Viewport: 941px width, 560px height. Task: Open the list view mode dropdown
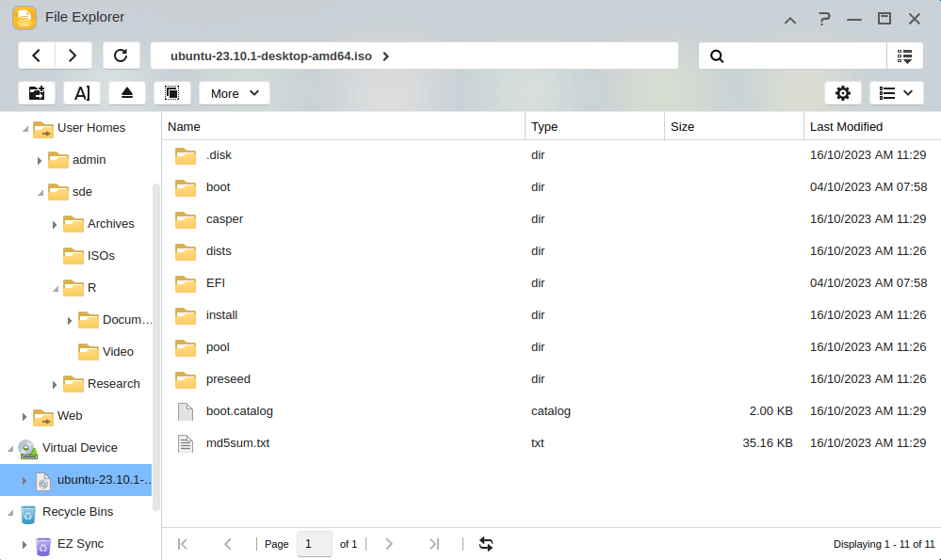pos(896,93)
